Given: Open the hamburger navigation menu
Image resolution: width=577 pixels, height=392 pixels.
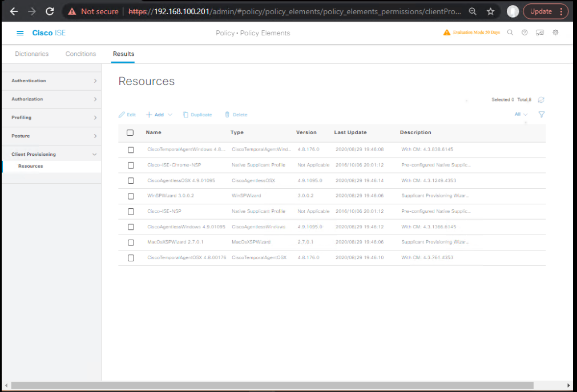Looking at the screenshot, I should point(20,33).
